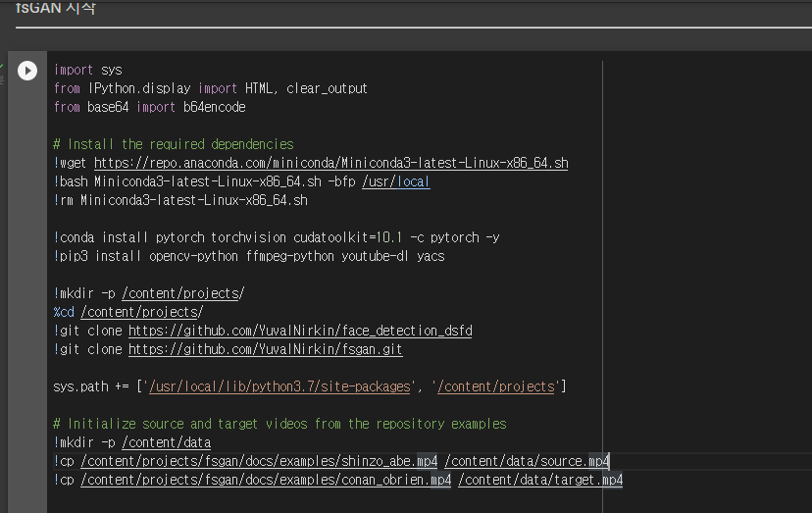Click the '!rm Miniconda3-latest-Linux-x86_64.sh' line
This screenshot has height=513, width=812.
pyautogui.click(x=180, y=200)
